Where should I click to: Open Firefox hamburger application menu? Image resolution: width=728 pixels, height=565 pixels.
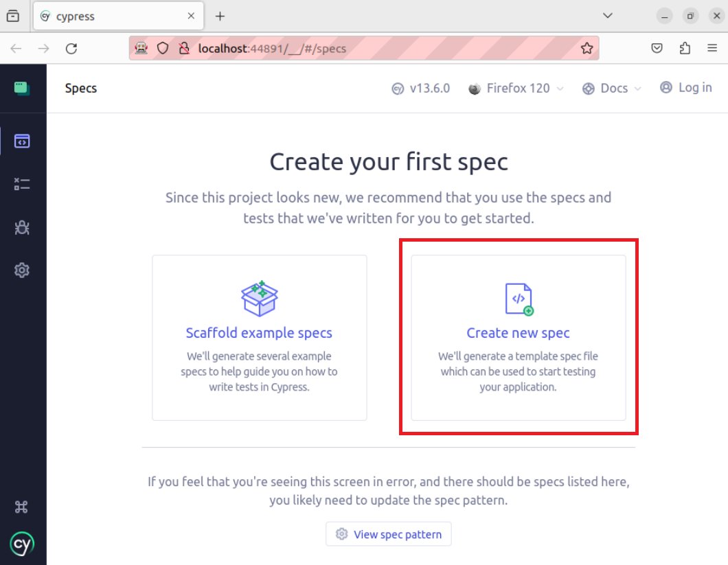click(x=712, y=49)
